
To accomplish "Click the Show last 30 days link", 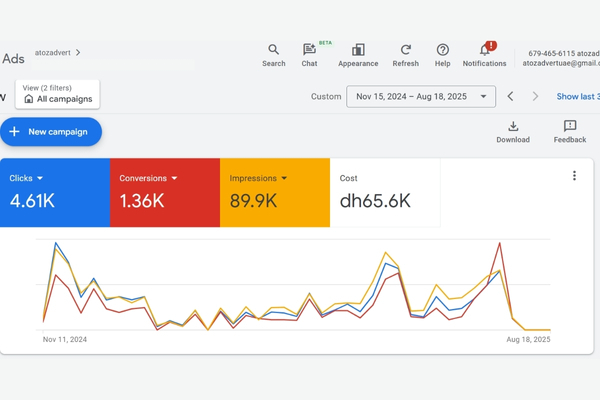I will tap(577, 97).
